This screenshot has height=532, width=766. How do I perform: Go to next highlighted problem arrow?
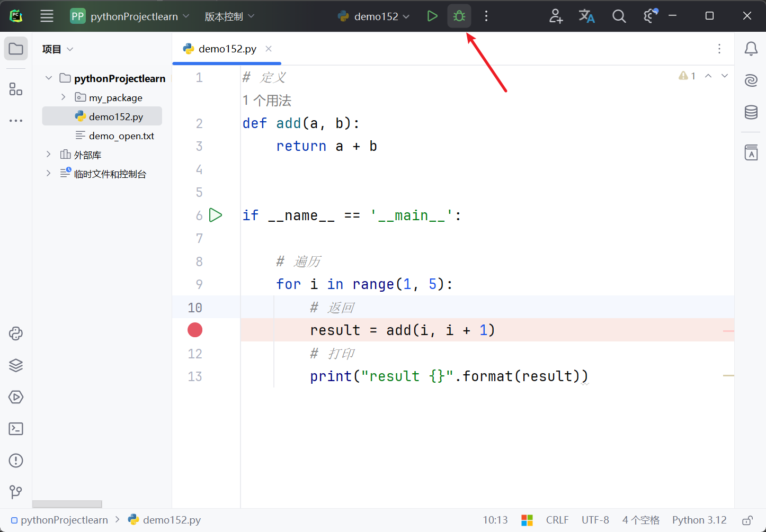725,76
